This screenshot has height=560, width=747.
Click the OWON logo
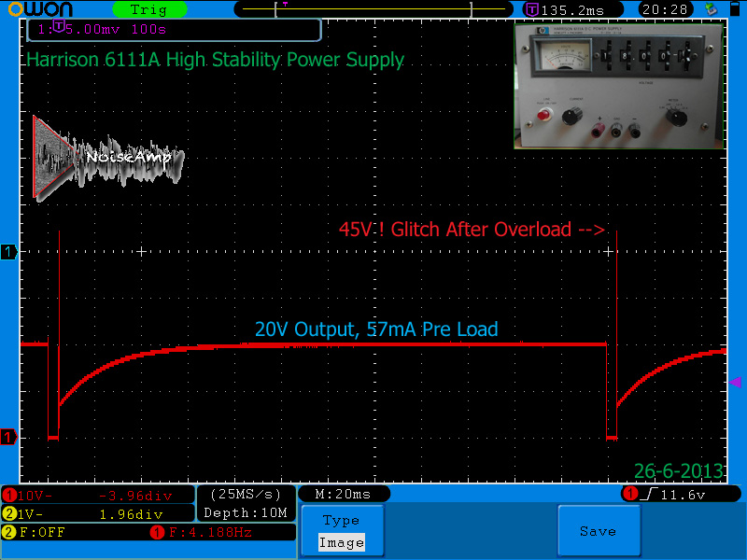[x=40, y=9]
